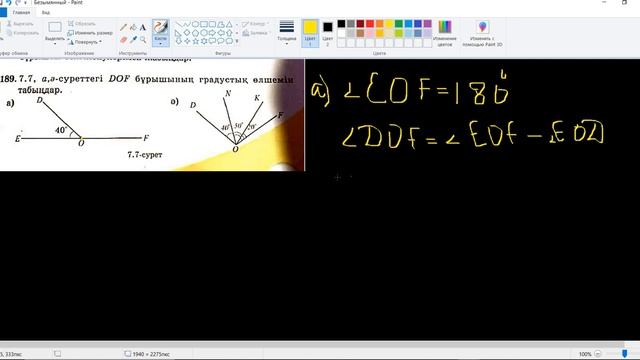Click Изменить размер (Resize) button
Screen dimensions: 640x360
[90, 33]
